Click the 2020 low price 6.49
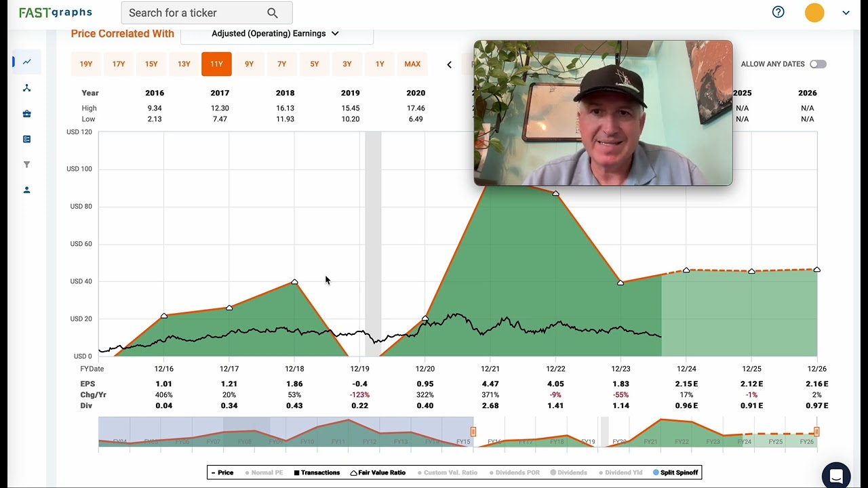 416,119
